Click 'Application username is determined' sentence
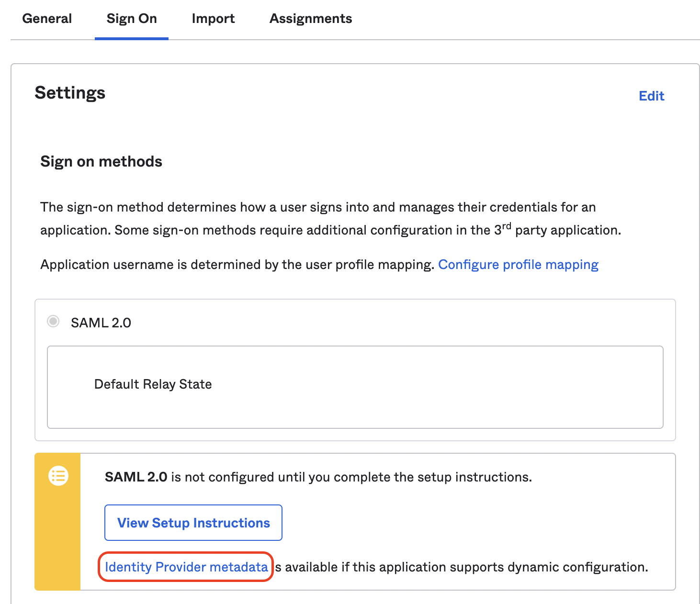The width and height of the screenshot is (700, 604). click(237, 265)
